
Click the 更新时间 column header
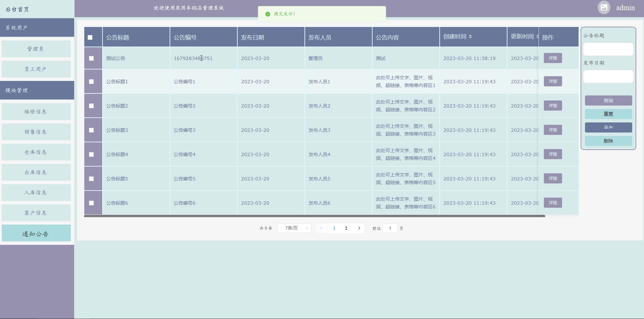click(x=523, y=37)
